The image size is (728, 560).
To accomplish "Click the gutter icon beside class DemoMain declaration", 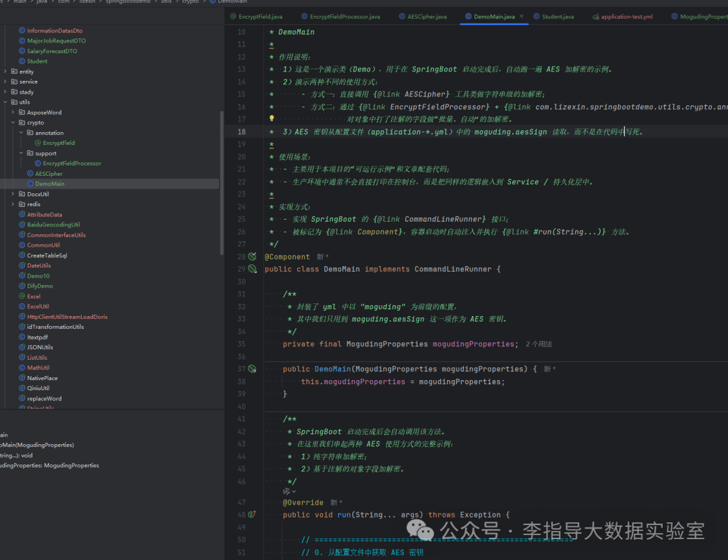I will 252,268.
